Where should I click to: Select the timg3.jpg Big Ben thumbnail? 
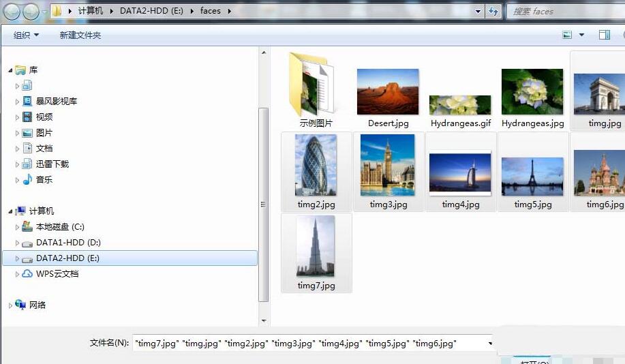(x=387, y=165)
